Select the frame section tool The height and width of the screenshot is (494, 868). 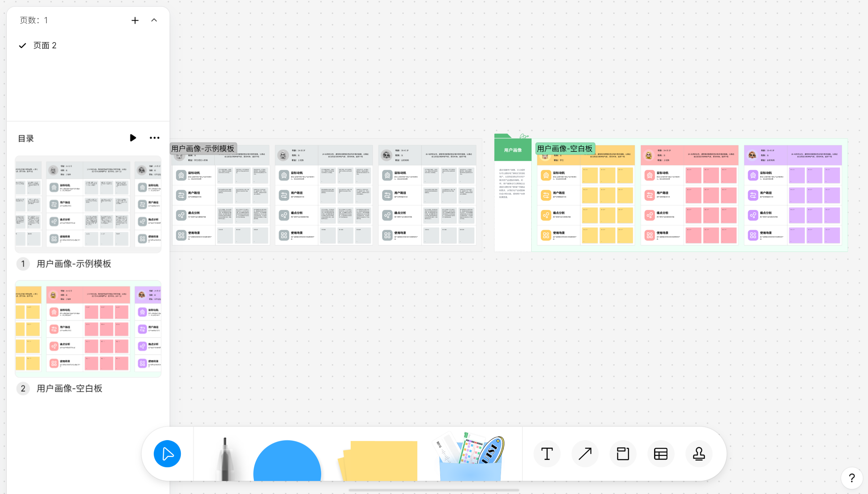(x=623, y=454)
